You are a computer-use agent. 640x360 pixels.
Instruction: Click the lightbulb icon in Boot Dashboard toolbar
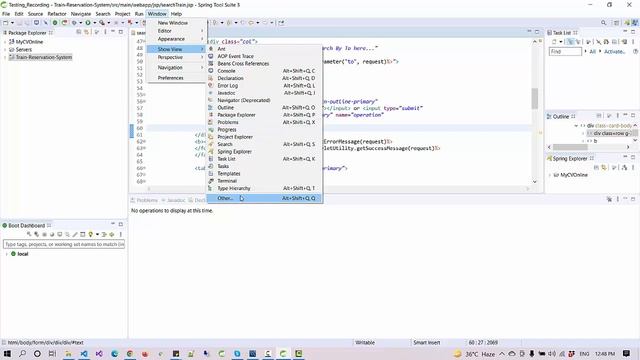pyautogui.click(x=91, y=235)
